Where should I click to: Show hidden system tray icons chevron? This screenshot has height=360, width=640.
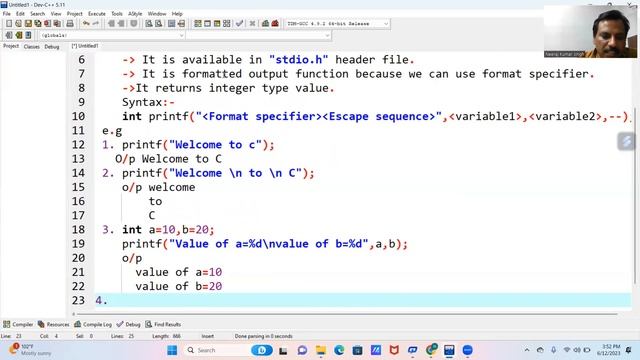[x=527, y=350]
